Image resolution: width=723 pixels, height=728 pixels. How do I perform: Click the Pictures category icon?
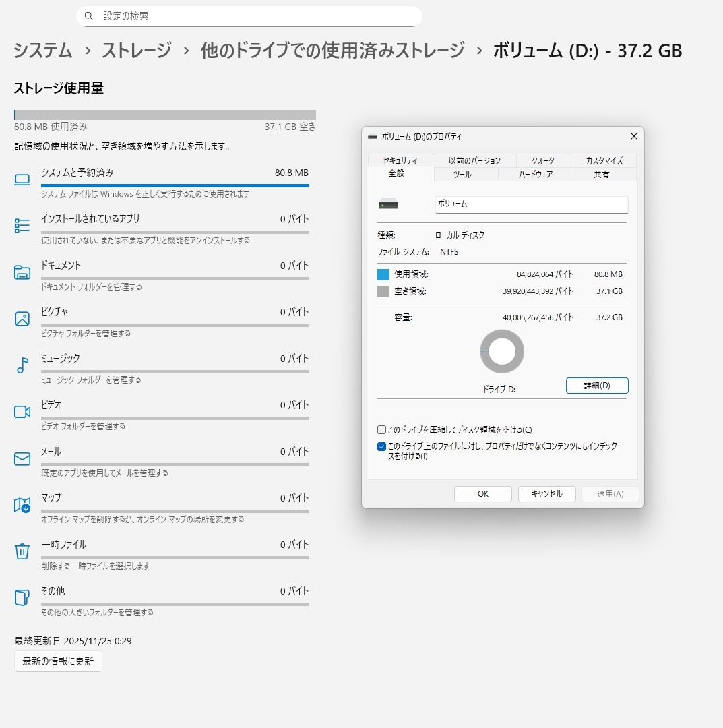pos(22,319)
